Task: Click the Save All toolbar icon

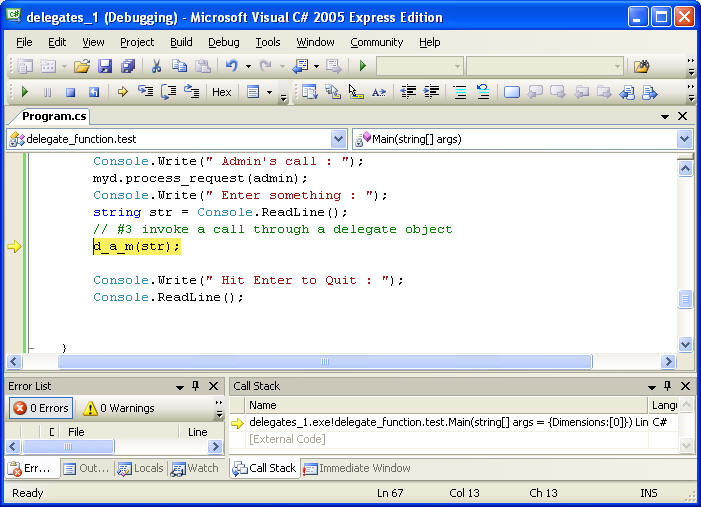Action: tap(127, 66)
